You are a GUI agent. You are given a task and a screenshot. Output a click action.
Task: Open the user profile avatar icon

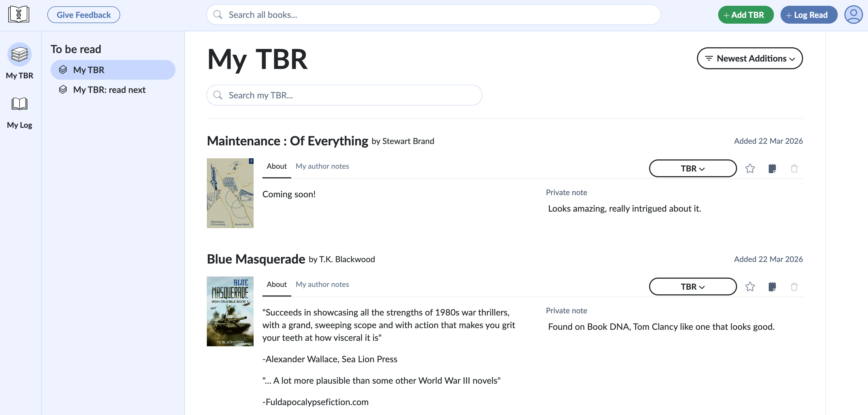click(853, 15)
